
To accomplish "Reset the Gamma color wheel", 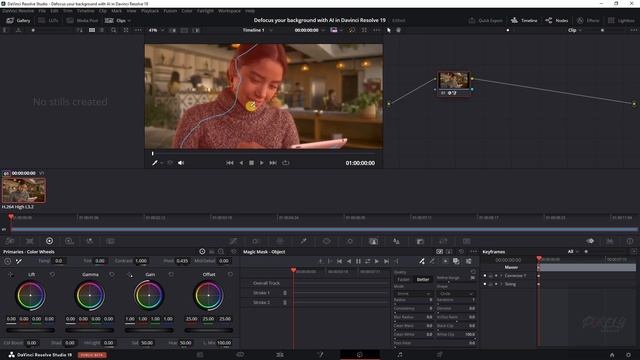I will click(x=112, y=274).
